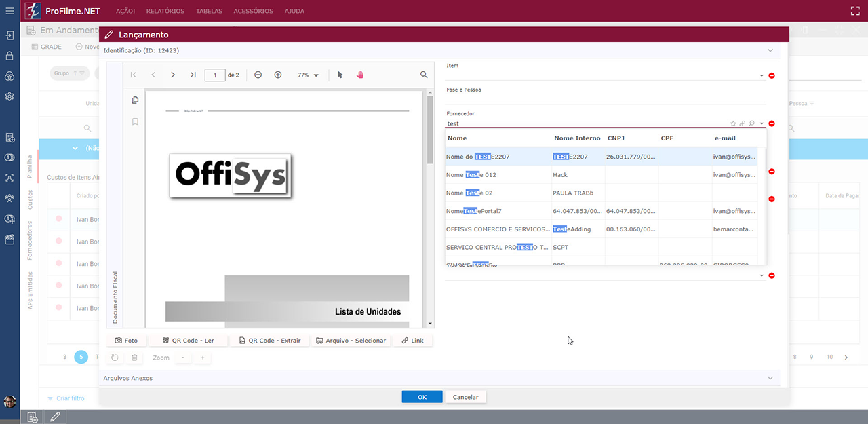Jump to last PDF page
This screenshot has width=868, height=424.
(x=193, y=75)
